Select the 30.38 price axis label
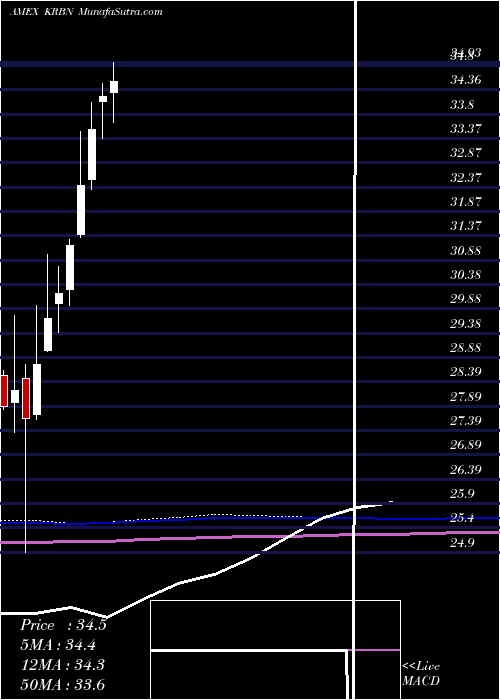 pyautogui.click(x=466, y=275)
